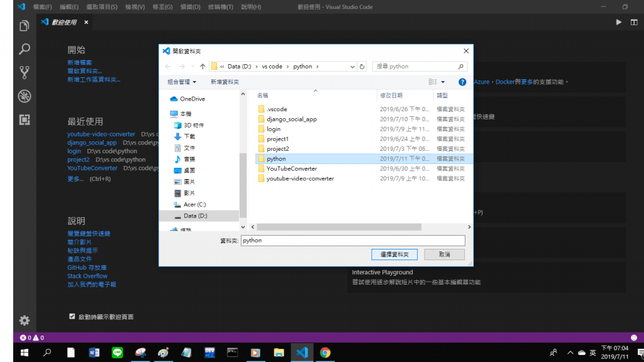644x362 pixels.
Task: Open Source Control view in activity bar
Action: coord(25,73)
